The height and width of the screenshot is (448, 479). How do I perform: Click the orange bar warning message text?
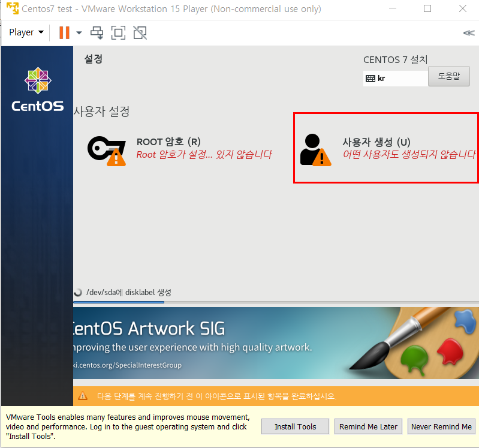(x=216, y=396)
